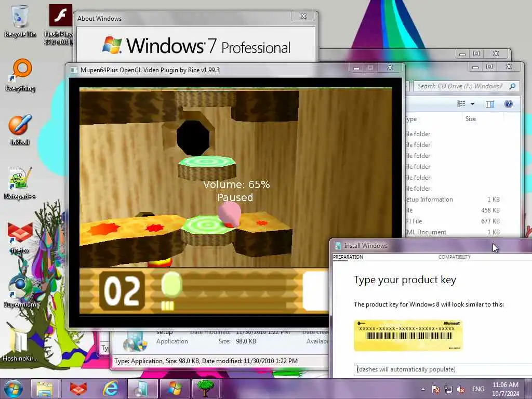This screenshot has height=399, width=532.
Task: Close the About Windows dialog
Action: [x=303, y=16]
